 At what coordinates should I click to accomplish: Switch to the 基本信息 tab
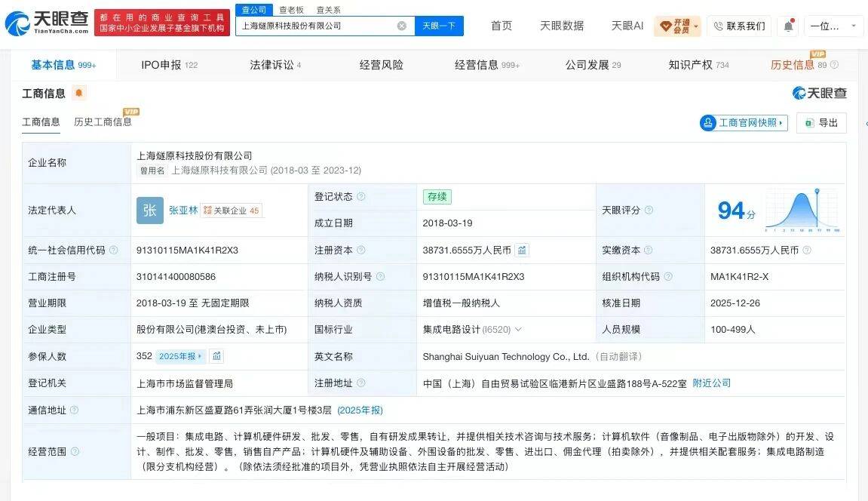tap(63, 65)
